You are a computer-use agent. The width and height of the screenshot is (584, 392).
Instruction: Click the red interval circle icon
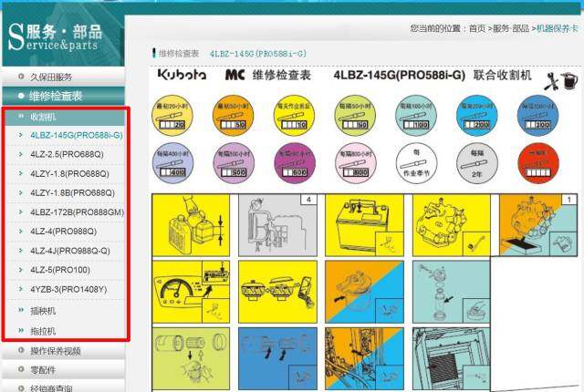(x=538, y=163)
